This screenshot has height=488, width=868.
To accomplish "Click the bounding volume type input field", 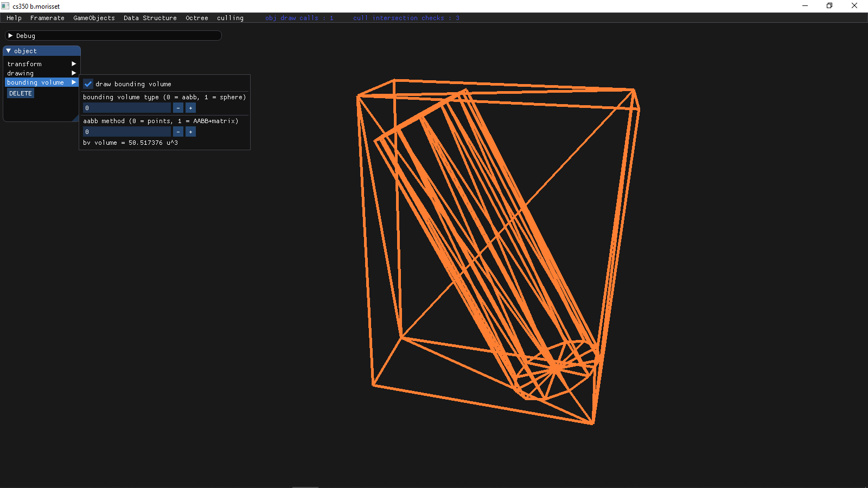I will (x=126, y=108).
